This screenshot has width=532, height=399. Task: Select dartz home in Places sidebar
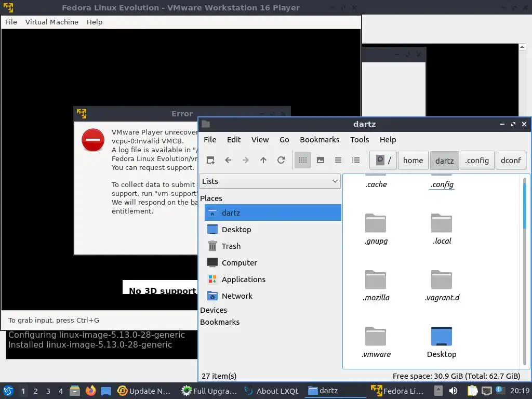tap(273, 212)
